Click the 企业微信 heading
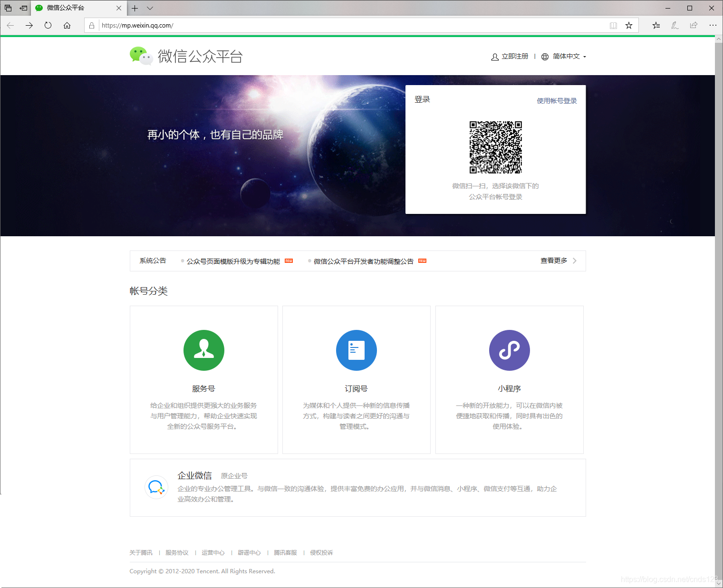The width and height of the screenshot is (723, 588). tap(195, 476)
